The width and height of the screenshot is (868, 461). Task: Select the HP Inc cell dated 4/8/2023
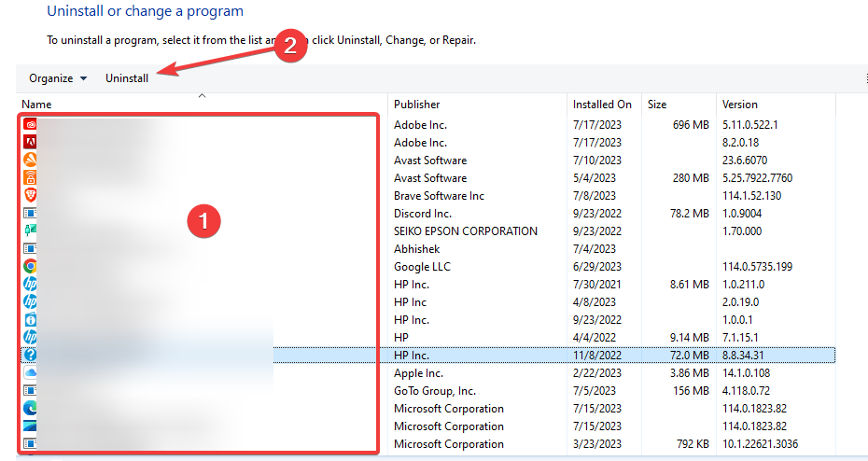click(x=410, y=301)
